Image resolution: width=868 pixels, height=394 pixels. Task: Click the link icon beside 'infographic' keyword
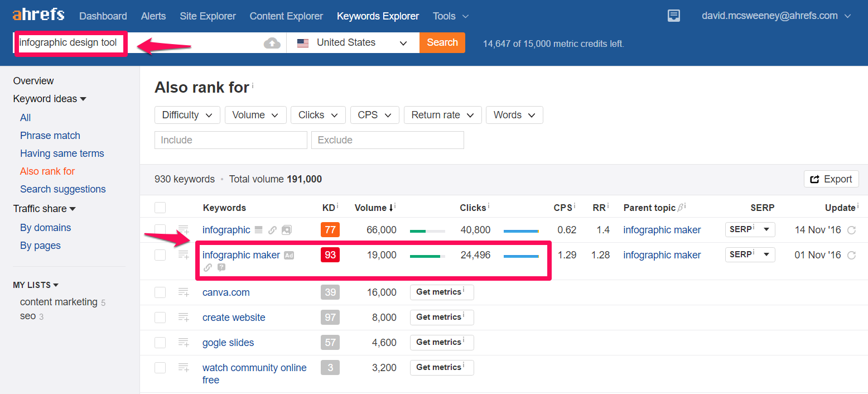point(272,230)
